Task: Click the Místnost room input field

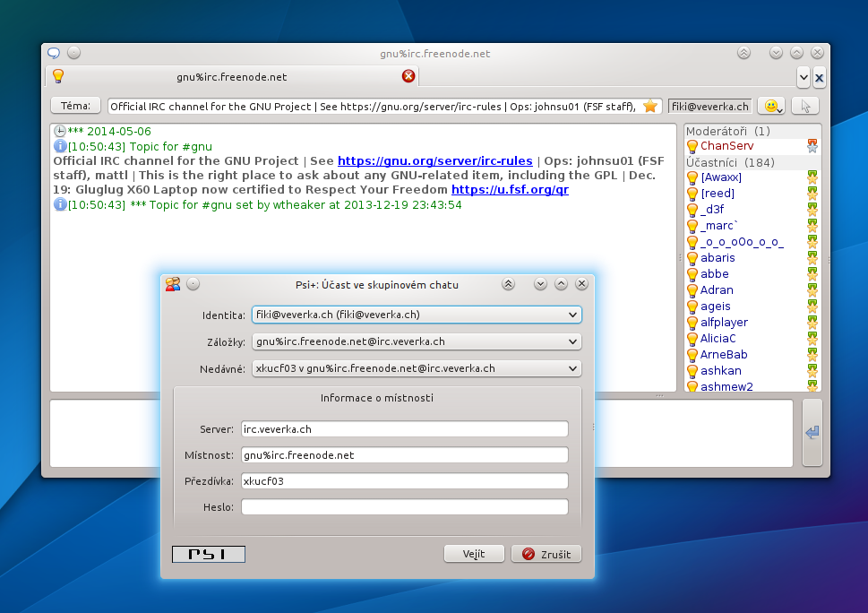Action: tap(405, 455)
